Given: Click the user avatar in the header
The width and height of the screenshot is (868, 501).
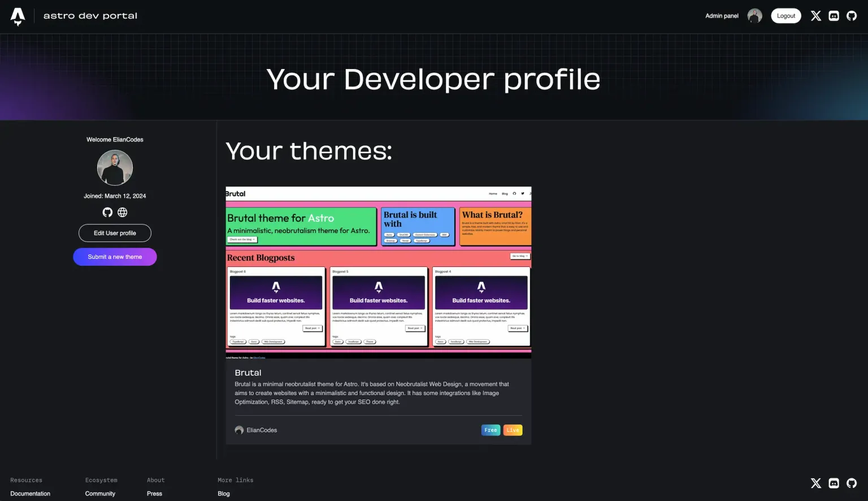Looking at the screenshot, I should [x=754, y=16].
